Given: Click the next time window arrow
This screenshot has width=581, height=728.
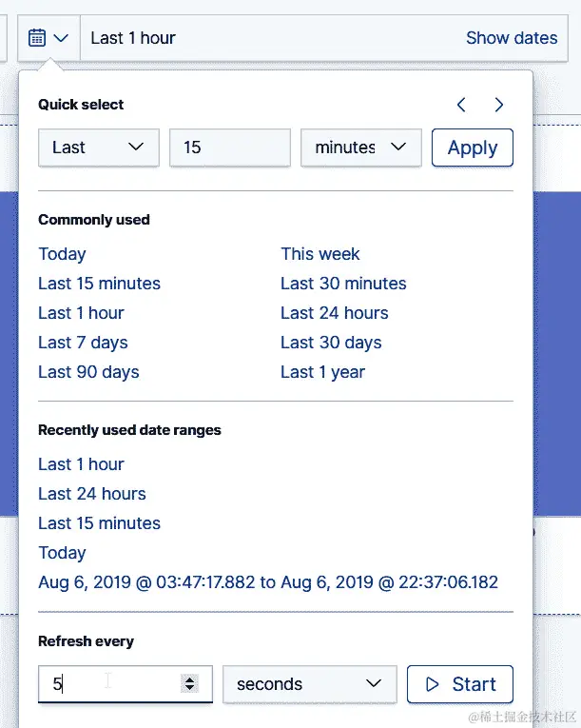Looking at the screenshot, I should [x=499, y=105].
